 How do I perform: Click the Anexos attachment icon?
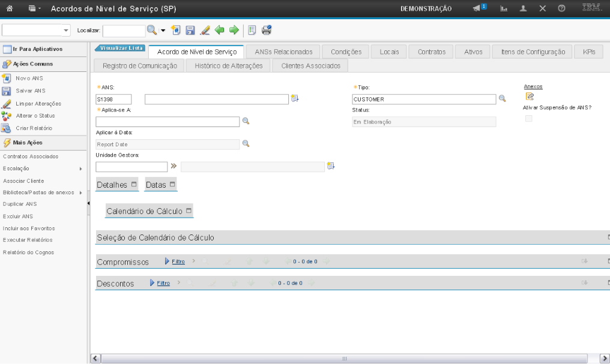coord(530,97)
